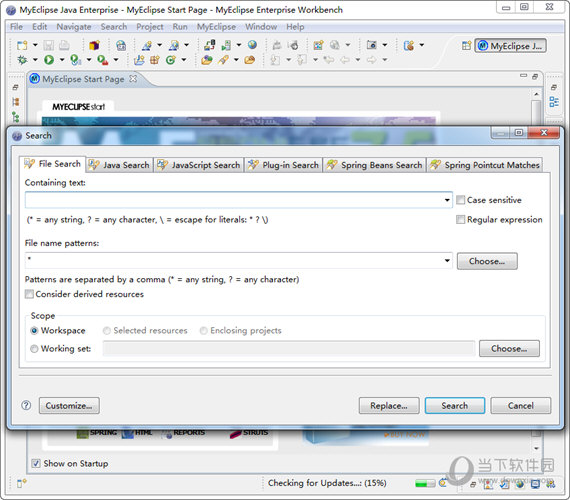Open dropdown arrow next to rightmost toolbar icon
This screenshot has height=500, width=570.
pyautogui.click(x=422, y=45)
